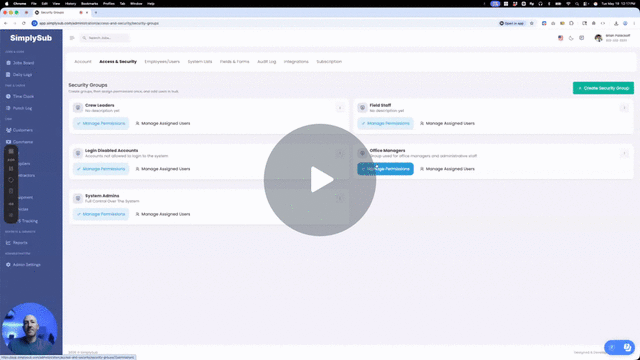Click the Wi-Fi icon in the menu bar
Image resolution: width=640 pixels, height=360 pixels.
pyautogui.click(x=568, y=3)
